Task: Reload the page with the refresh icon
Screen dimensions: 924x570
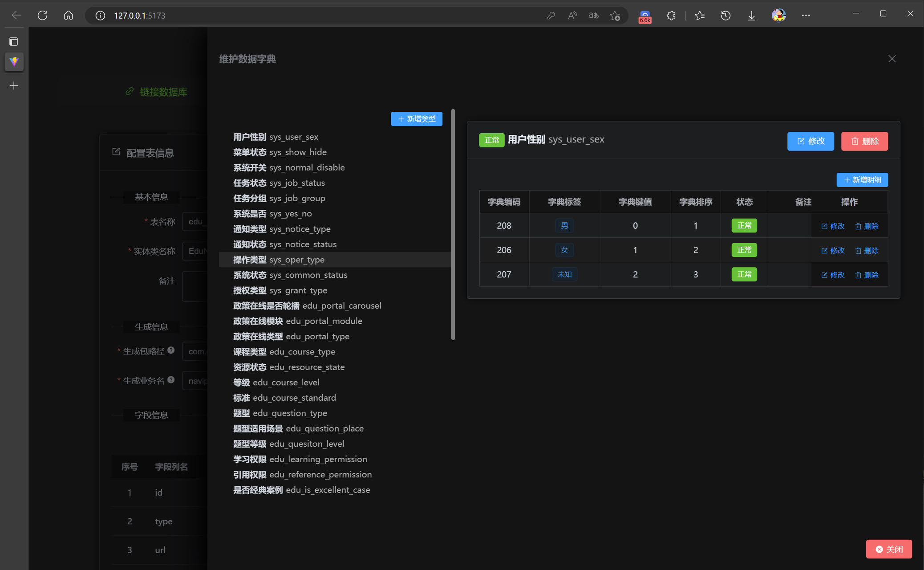Action: pos(42,15)
